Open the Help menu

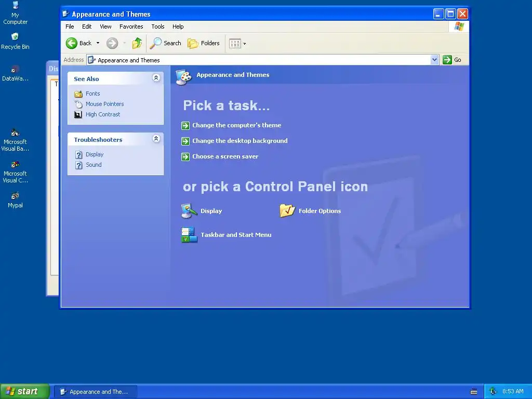pyautogui.click(x=178, y=26)
